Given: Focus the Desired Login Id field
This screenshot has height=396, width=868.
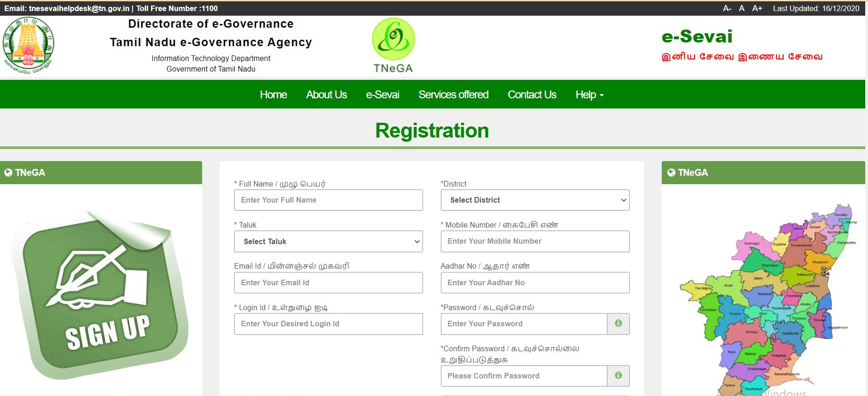Looking at the screenshot, I should point(329,324).
